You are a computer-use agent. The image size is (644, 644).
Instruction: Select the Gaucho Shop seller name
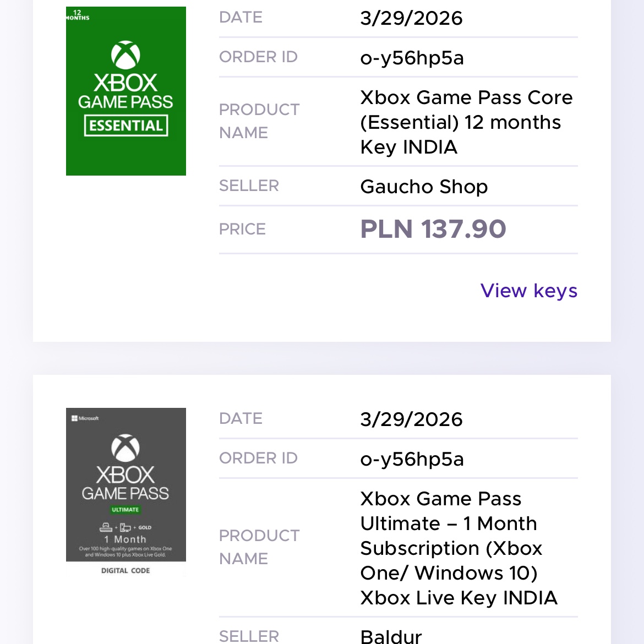pyautogui.click(x=424, y=187)
